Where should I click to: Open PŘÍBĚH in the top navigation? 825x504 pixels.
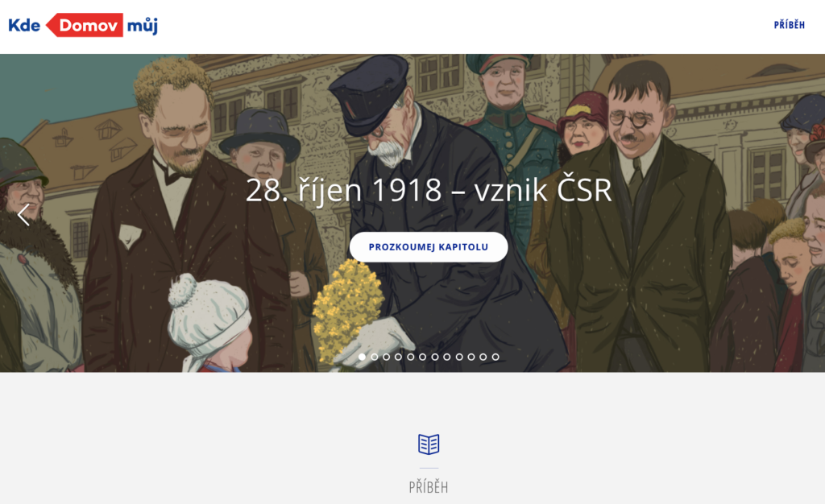point(789,25)
